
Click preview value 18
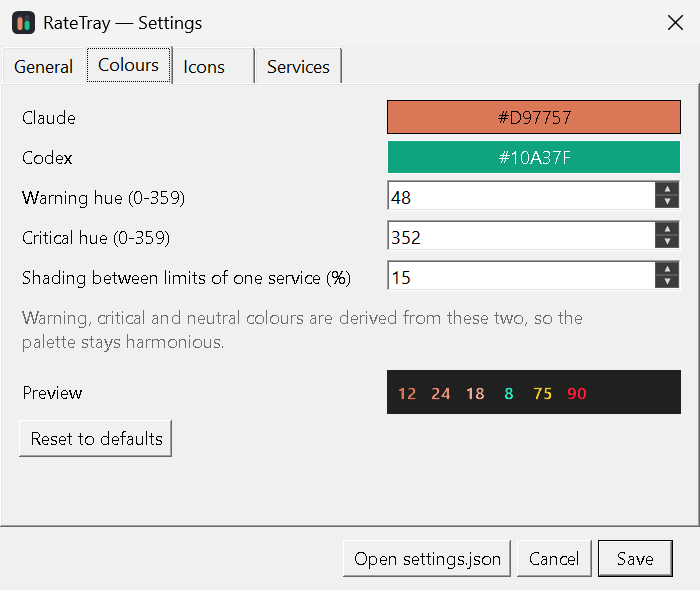point(475,394)
